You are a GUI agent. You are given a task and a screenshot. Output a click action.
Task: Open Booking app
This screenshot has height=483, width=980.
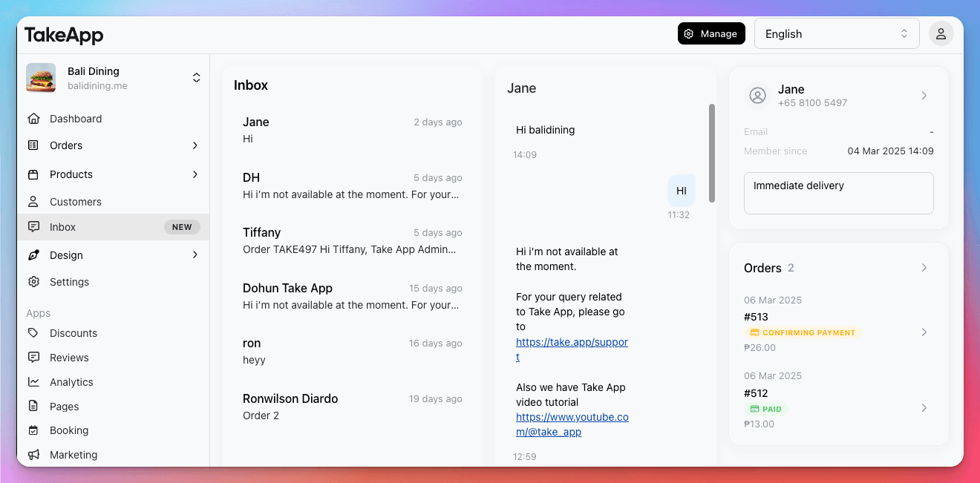coord(114,430)
